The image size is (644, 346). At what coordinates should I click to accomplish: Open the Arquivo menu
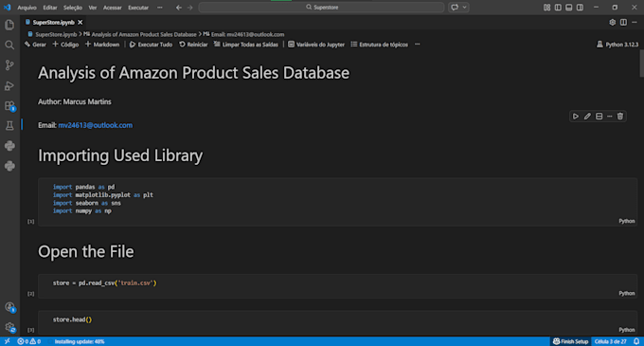(27, 8)
